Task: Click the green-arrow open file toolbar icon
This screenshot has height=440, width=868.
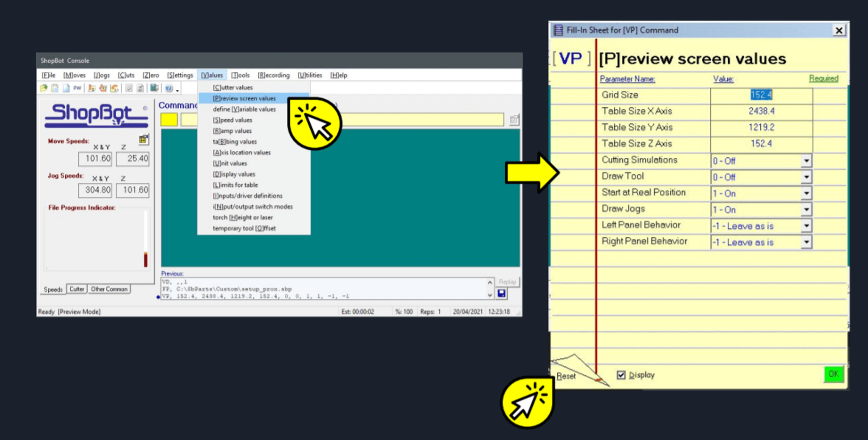Action: (44, 88)
